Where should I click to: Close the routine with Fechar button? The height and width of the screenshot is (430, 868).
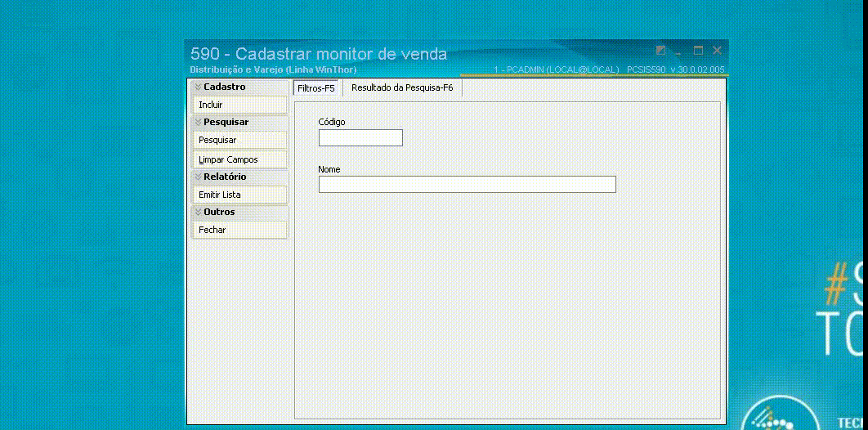coord(239,230)
